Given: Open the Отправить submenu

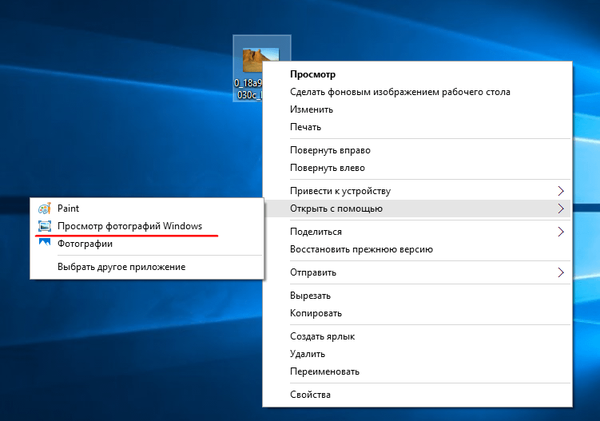Looking at the screenshot, I should click(x=418, y=273).
